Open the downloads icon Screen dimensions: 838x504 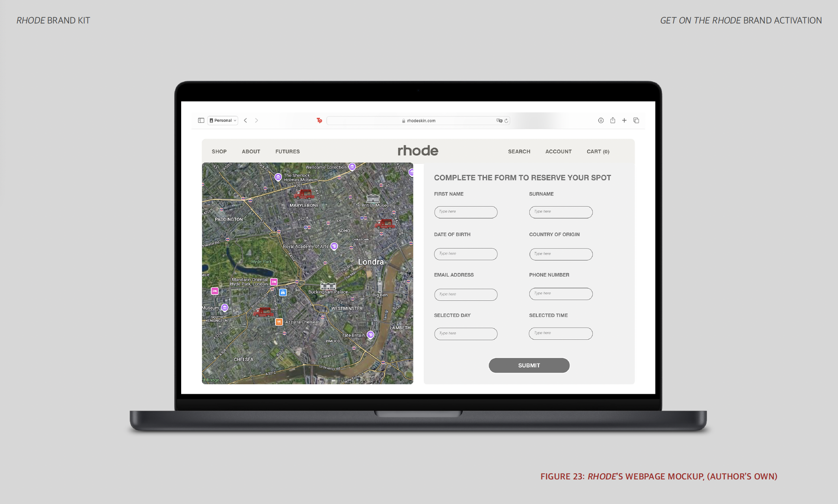point(601,121)
